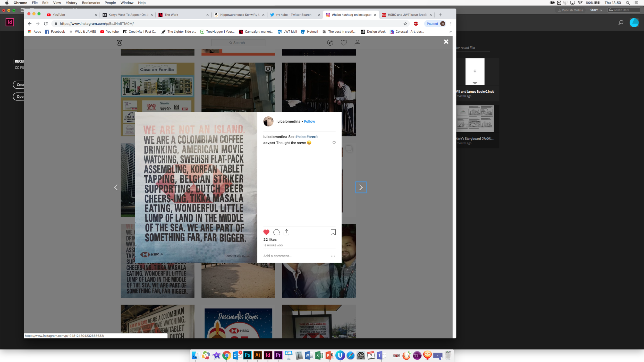Go to the next post arrow
Image resolution: width=644 pixels, height=362 pixels.
361,187
